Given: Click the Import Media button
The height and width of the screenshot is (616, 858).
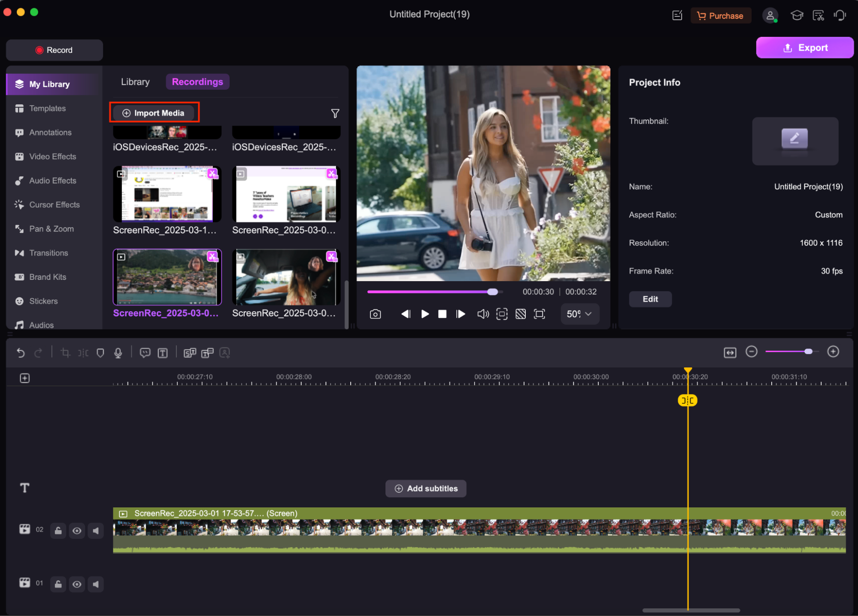Looking at the screenshot, I should click(154, 113).
